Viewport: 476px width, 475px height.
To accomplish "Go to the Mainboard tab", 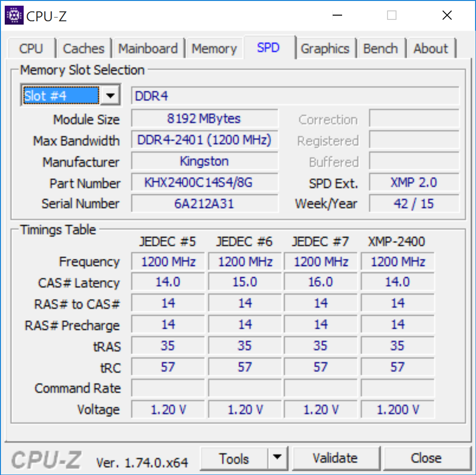I will pyautogui.click(x=148, y=49).
